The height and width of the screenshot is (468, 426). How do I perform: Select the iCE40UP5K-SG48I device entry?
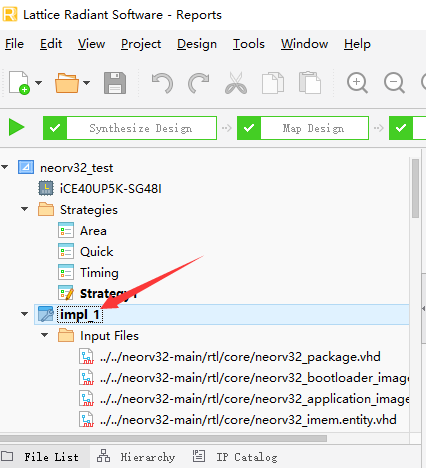(111, 189)
